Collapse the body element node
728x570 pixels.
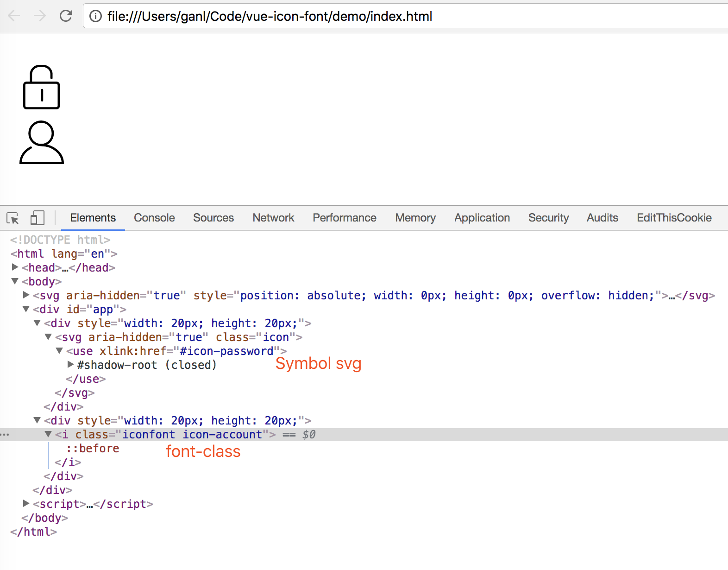[15, 281]
